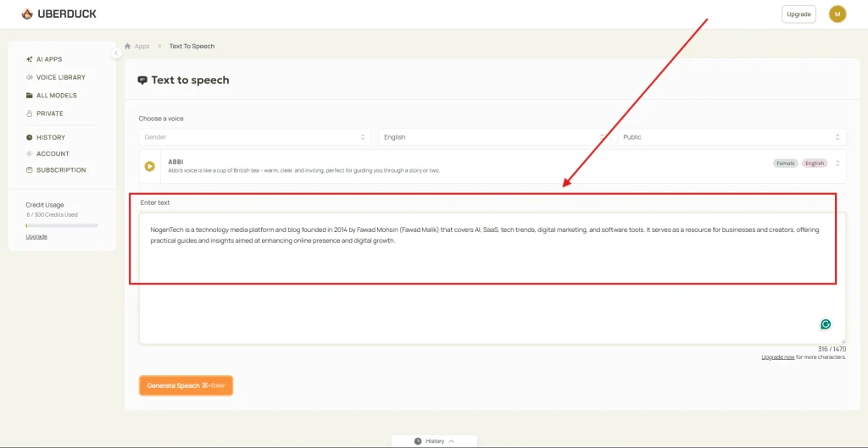Click the sparkle icon beside AI APPS
The height and width of the screenshot is (448, 868).
coord(30,59)
